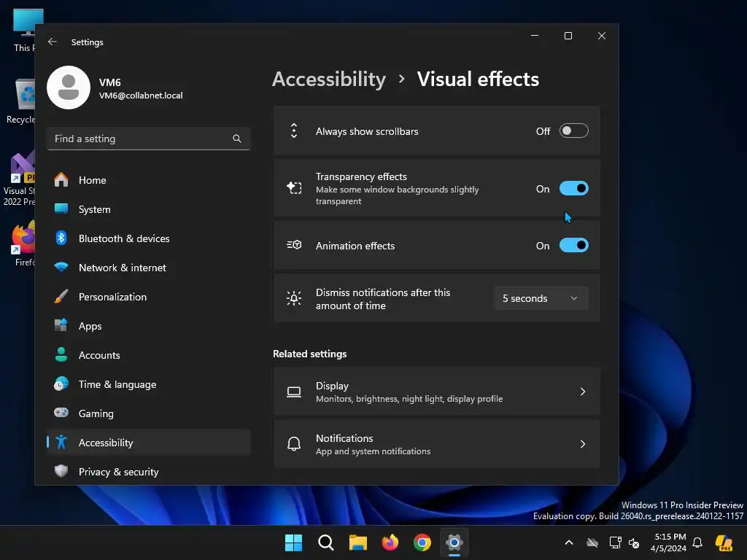Click the Apps icon in sidebar
Image resolution: width=747 pixels, height=560 pixels.
pos(61,326)
